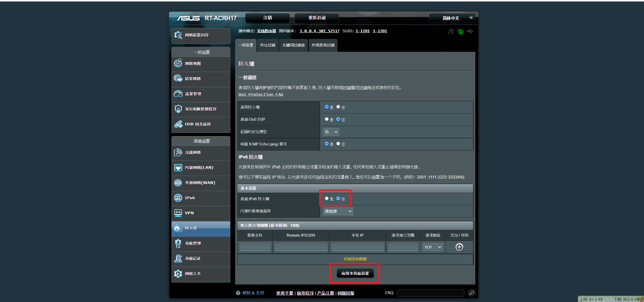Click the service name input field
This screenshot has height=302, width=644.
tap(255, 247)
